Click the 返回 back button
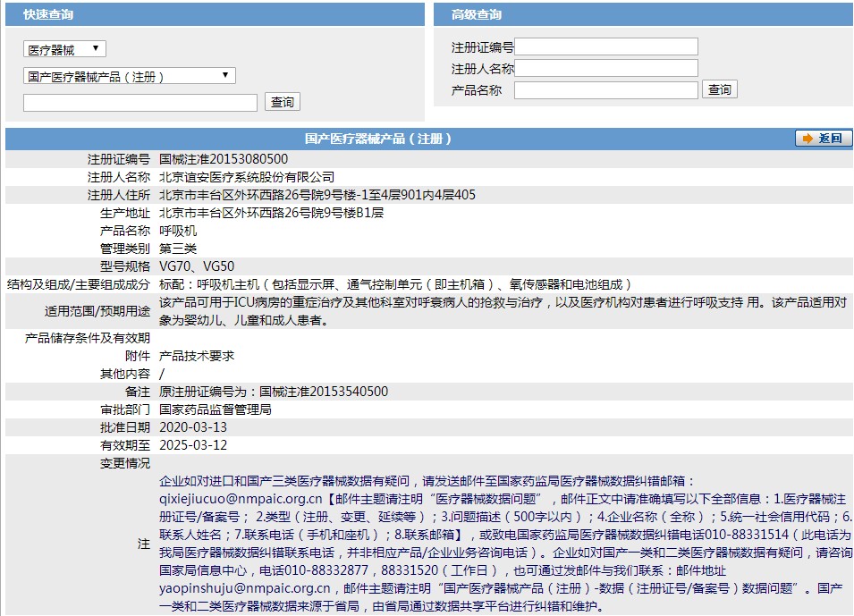The height and width of the screenshot is (616, 854). coord(824,139)
